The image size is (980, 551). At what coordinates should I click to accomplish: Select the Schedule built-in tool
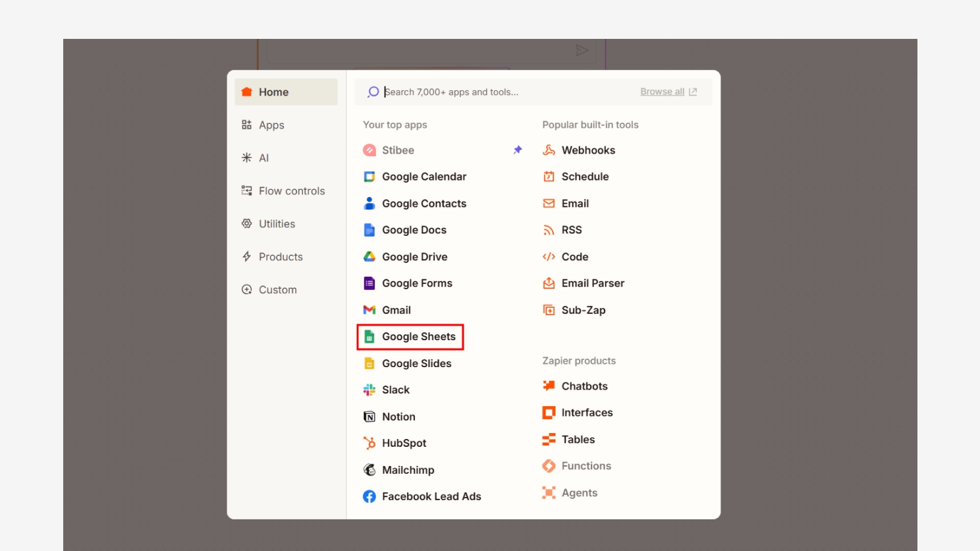[585, 177]
